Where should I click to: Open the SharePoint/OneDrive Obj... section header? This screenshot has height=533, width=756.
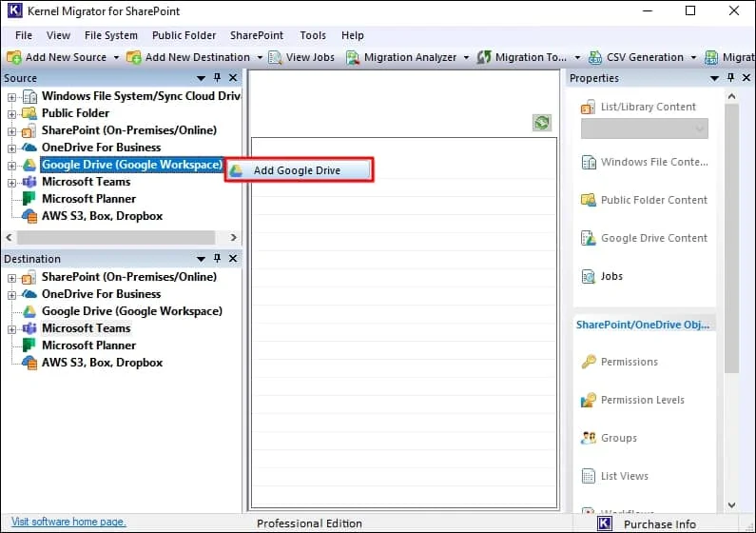[x=643, y=325]
